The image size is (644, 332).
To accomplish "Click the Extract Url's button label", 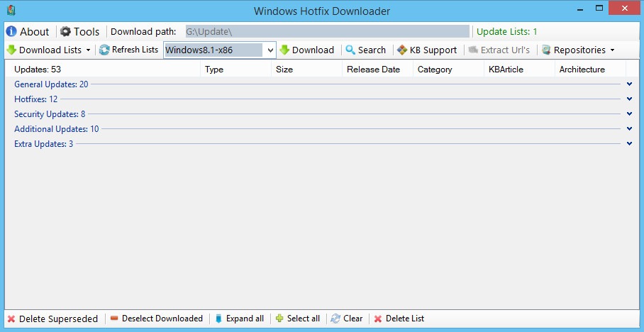I will point(505,50).
